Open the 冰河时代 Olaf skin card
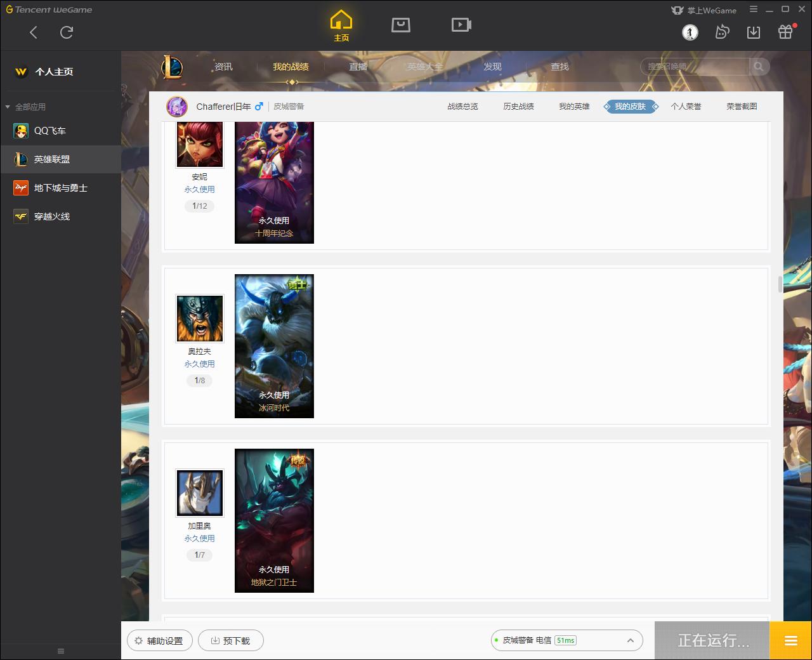 (x=274, y=346)
